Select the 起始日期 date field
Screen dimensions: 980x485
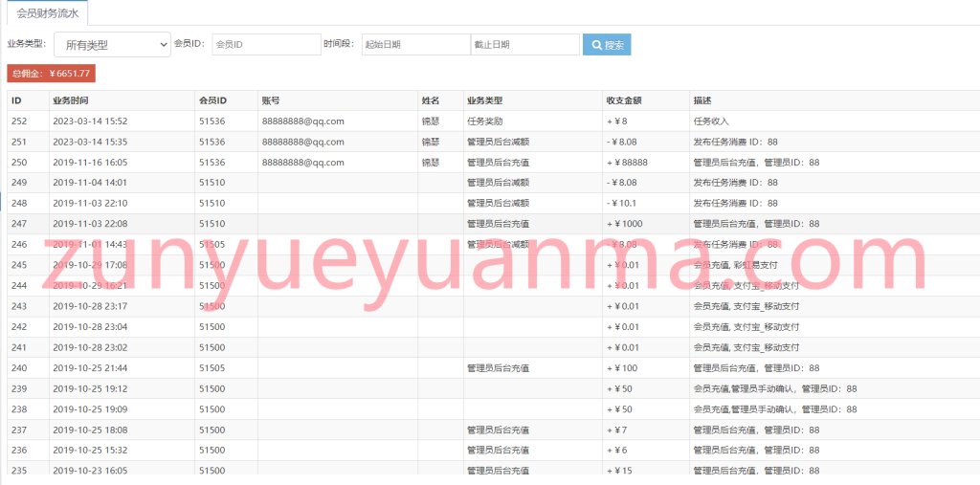(x=415, y=44)
